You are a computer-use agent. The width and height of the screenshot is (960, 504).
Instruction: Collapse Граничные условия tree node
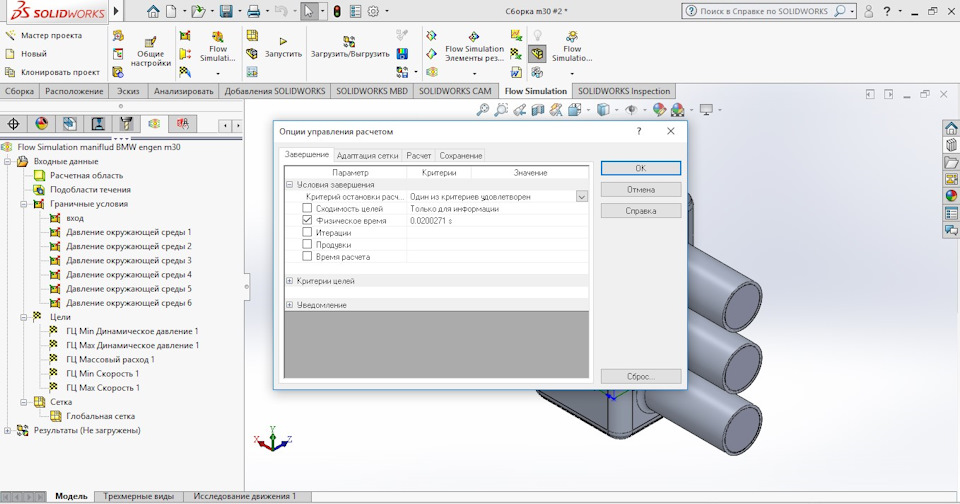point(24,204)
